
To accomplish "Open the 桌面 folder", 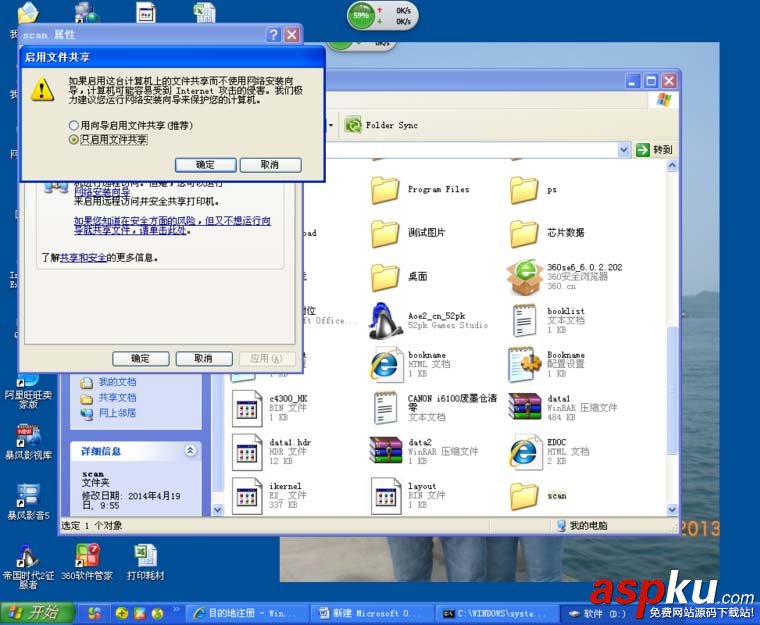I will coord(399,277).
